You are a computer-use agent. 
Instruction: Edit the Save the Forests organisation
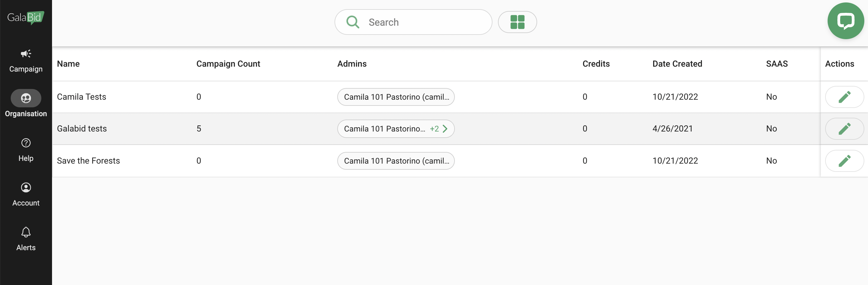[844, 161]
